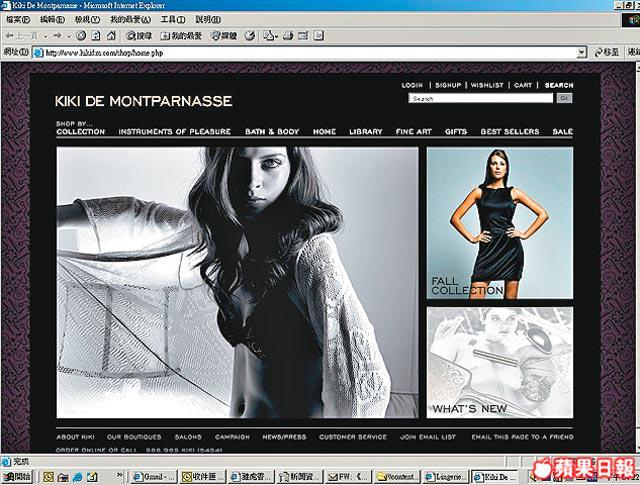Click the Salons footer link

point(188,437)
